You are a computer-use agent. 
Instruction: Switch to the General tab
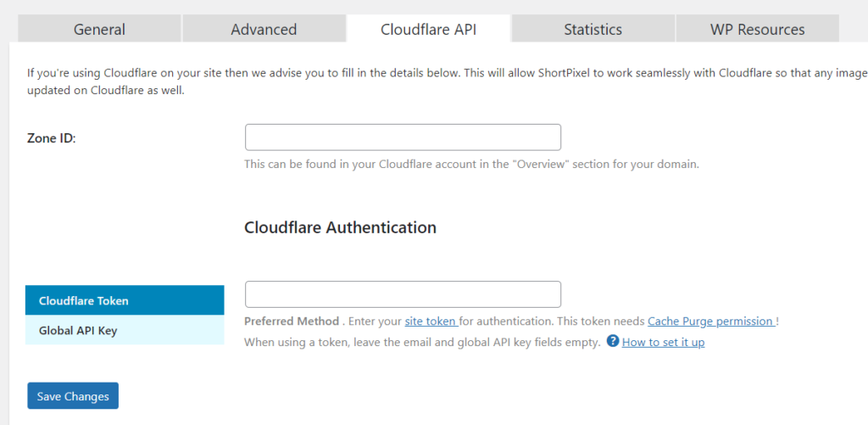pos(100,29)
